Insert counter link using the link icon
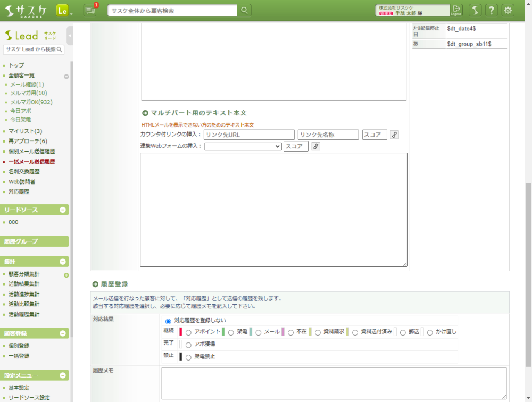 tap(394, 135)
